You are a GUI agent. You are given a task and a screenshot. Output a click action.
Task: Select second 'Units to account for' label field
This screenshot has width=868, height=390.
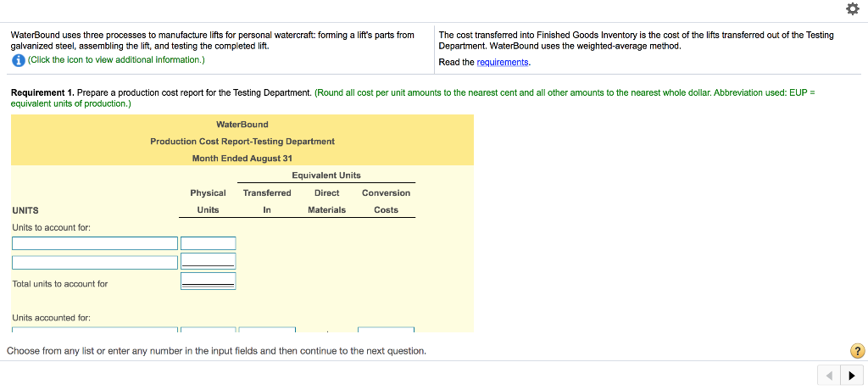pos(95,262)
